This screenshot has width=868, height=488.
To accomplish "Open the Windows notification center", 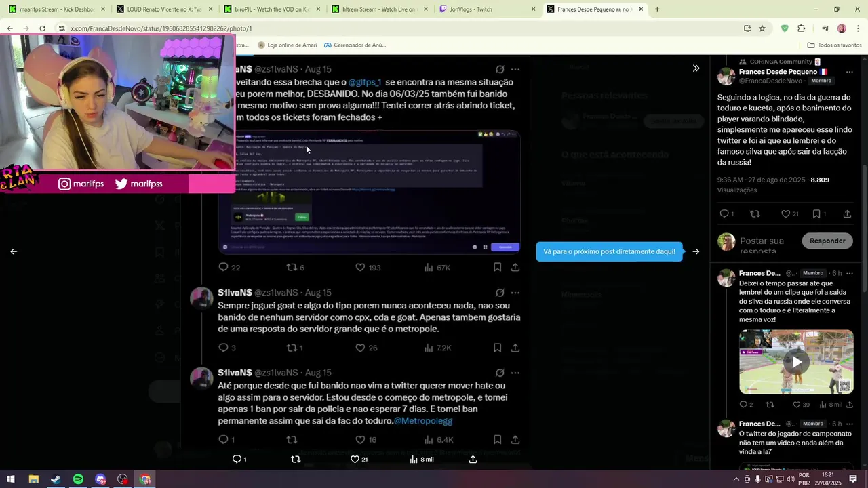I will 853,479.
